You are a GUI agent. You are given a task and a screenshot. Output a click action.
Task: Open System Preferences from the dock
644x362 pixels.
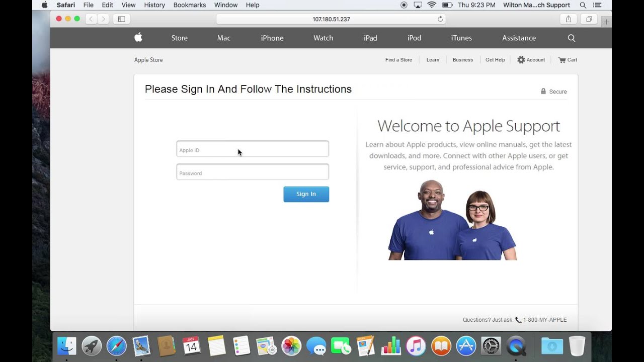tap(491, 346)
